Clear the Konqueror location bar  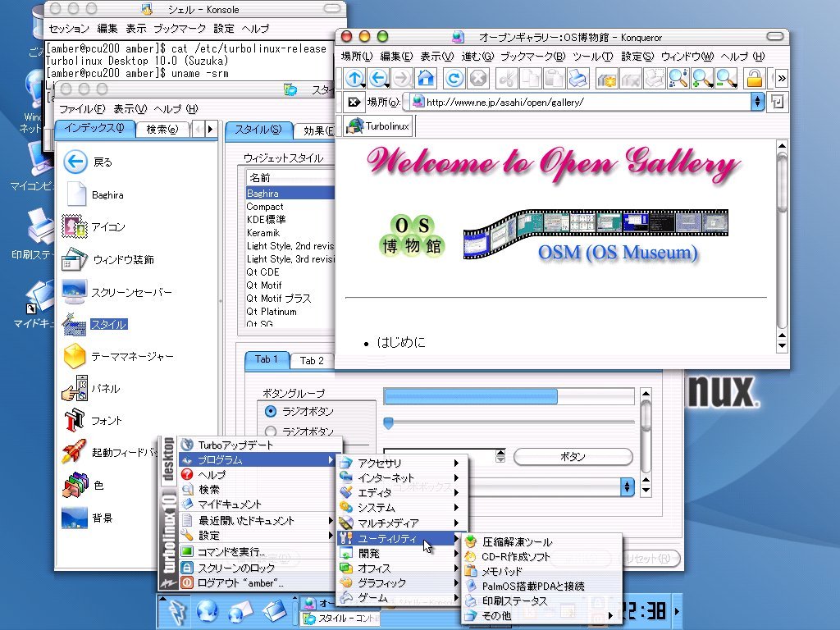pyautogui.click(x=354, y=102)
